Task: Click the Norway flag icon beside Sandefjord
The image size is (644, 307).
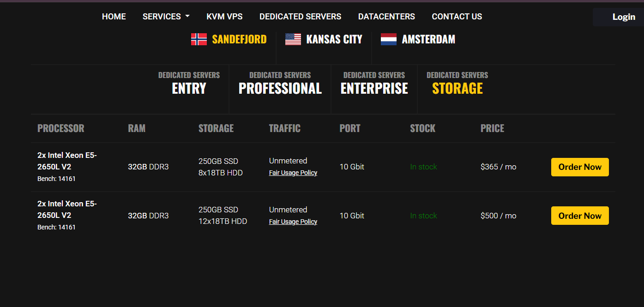Action: [x=199, y=39]
